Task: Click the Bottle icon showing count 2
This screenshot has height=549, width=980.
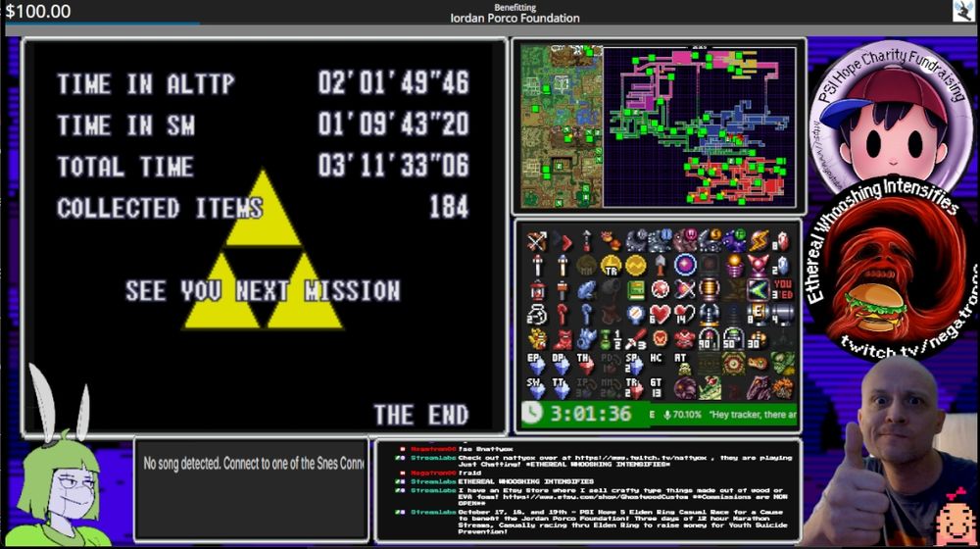Action: pos(537,315)
